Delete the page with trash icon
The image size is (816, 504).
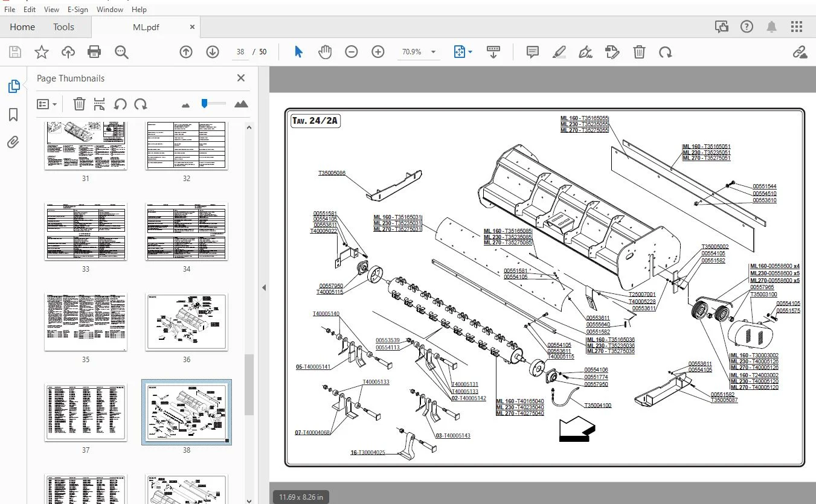tap(639, 52)
